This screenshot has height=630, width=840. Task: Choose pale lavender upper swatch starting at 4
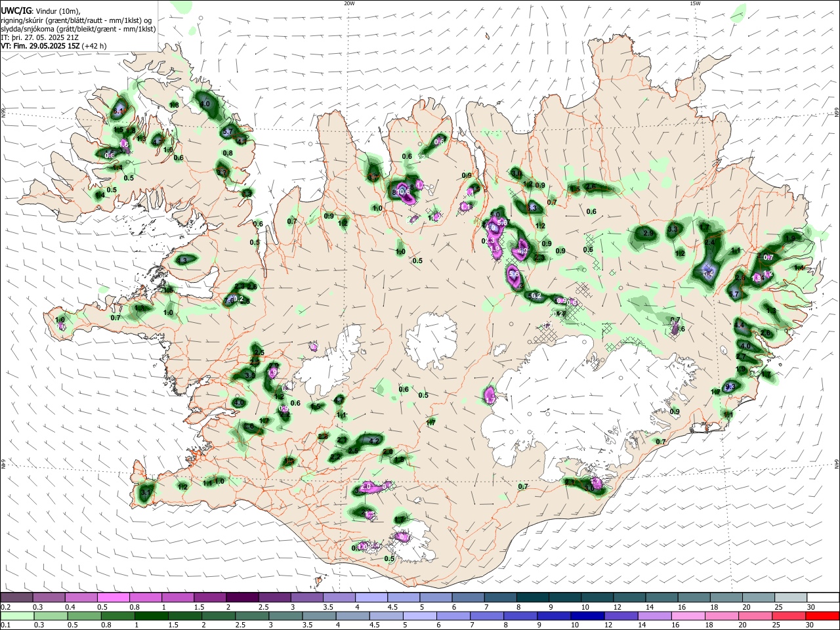(x=371, y=598)
